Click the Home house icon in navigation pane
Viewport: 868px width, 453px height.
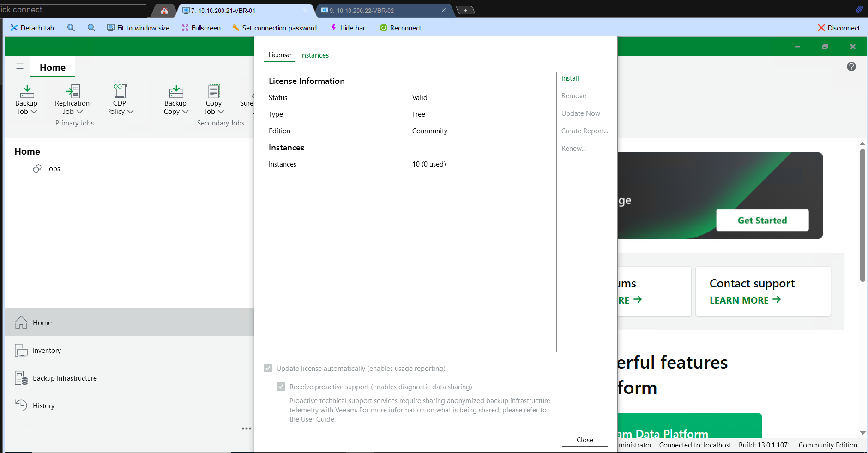click(21, 322)
